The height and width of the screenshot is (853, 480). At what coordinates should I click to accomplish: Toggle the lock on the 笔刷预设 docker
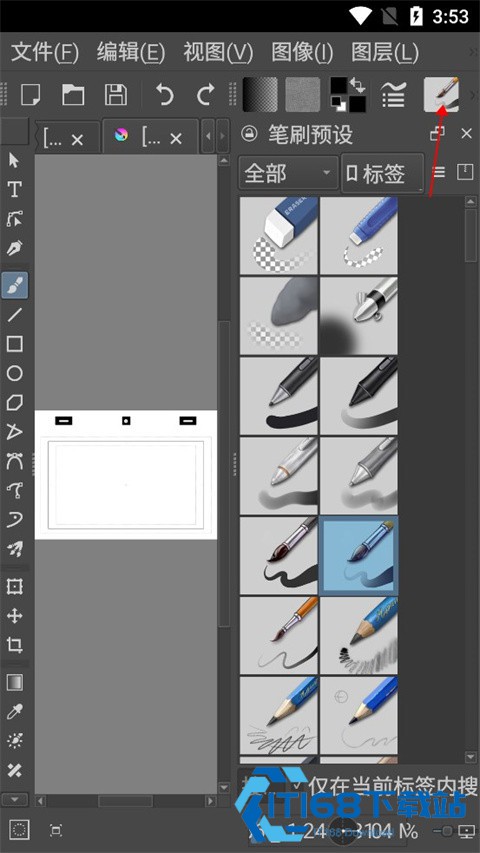pos(249,134)
